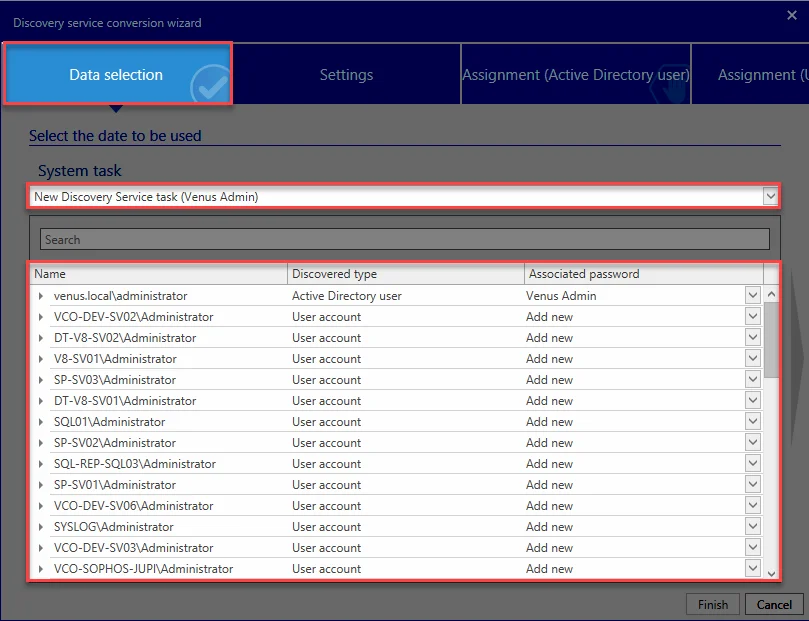Open password dropdown for SP-SV02\Administrator
The image size is (809, 621).
click(x=753, y=442)
